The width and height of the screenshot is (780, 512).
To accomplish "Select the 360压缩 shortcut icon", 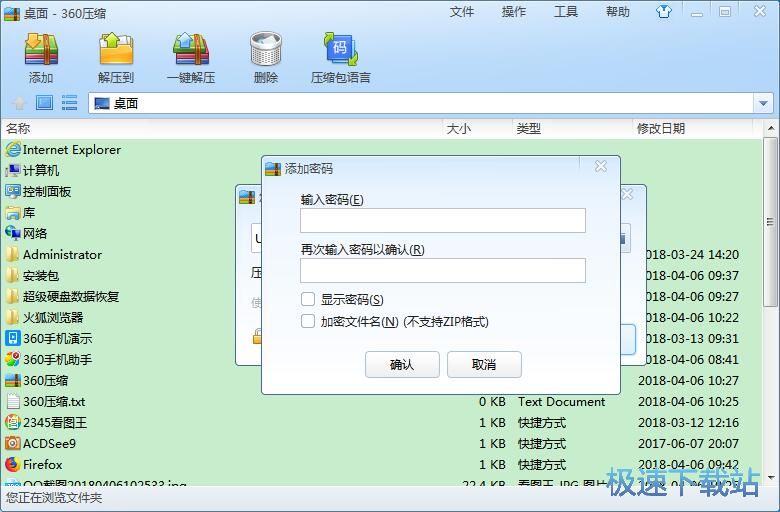I will [x=13, y=381].
